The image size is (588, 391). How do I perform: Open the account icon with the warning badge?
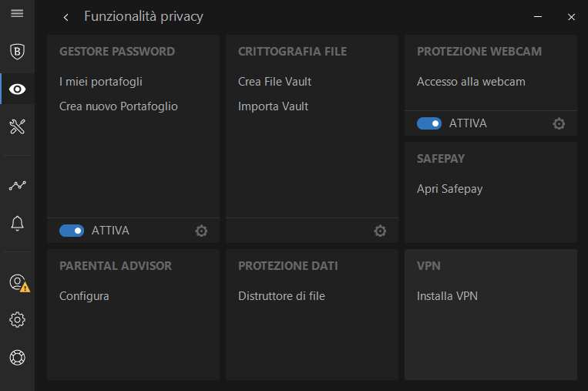(19, 283)
